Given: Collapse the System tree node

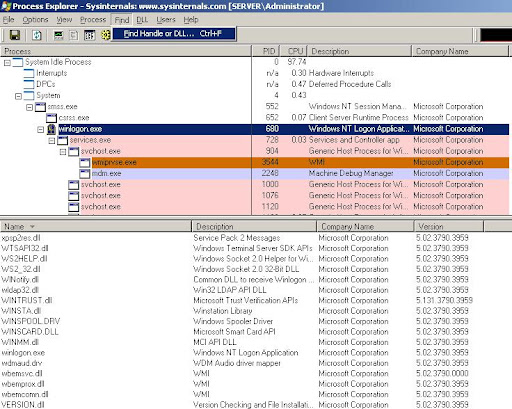Looking at the screenshot, I should tap(18, 96).
